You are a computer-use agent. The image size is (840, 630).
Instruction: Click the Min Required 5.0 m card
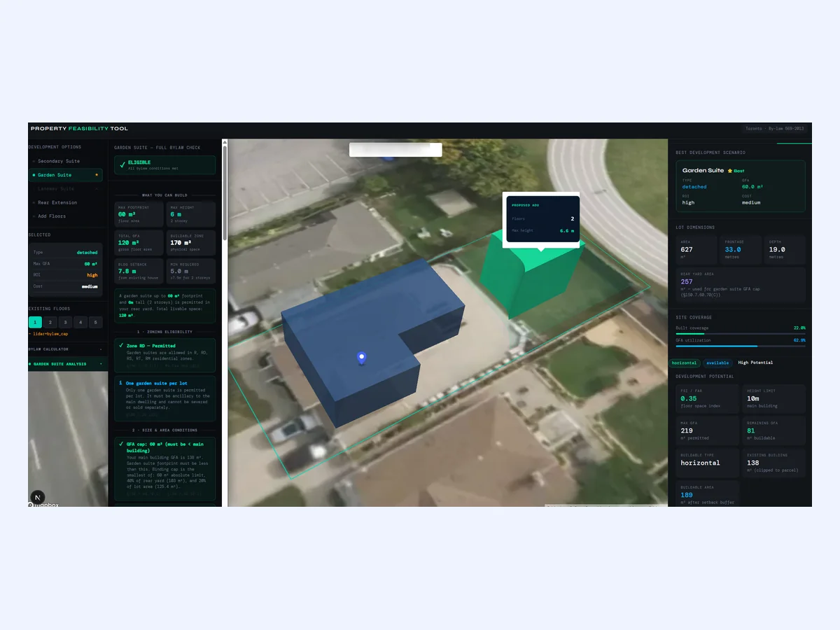(x=191, y=271)
